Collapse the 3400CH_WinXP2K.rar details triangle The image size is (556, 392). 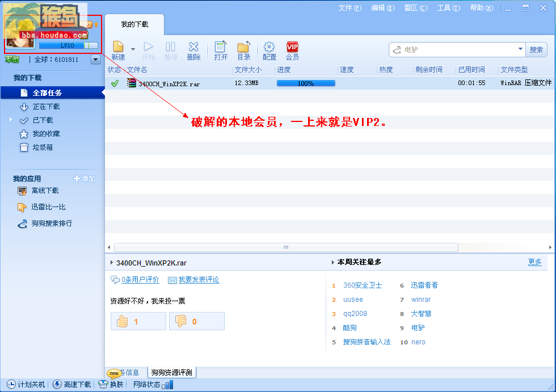(112, 263)
